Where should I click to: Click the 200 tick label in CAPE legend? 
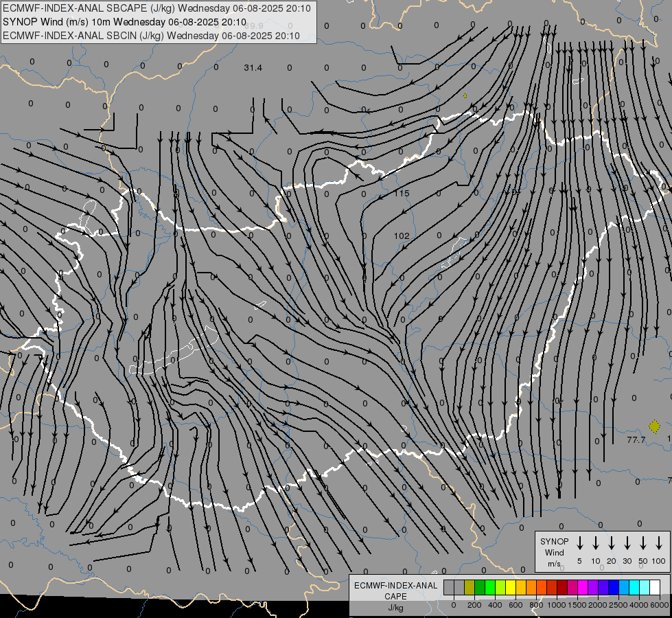pyautogui.click(x=474, y=605)
